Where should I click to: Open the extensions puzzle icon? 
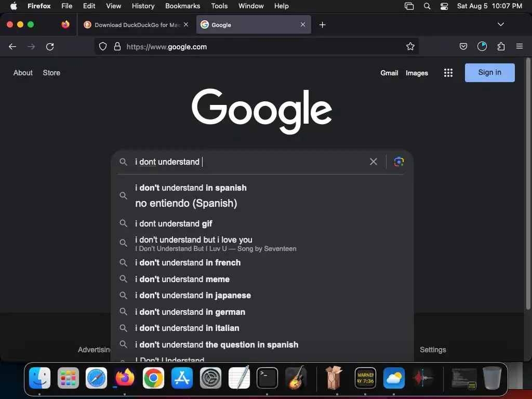[x=501, y=46]
